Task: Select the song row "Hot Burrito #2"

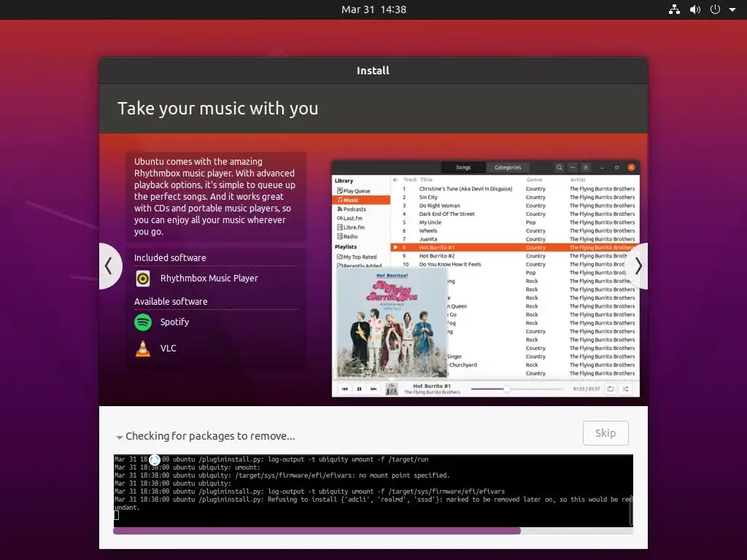Action: pos(515,256)
